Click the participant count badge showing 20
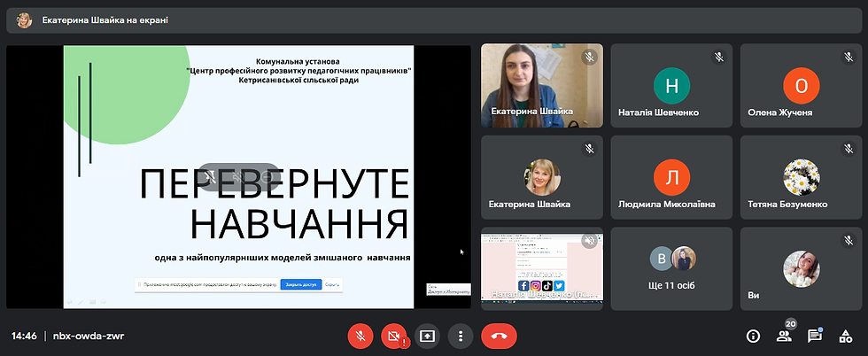This screenshot has width=868, height=356. pyautogui.click(x=791, y=324)
